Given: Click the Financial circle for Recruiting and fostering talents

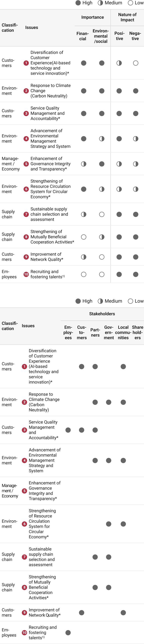Looking at the screenshot, I should tap(84, 274).
